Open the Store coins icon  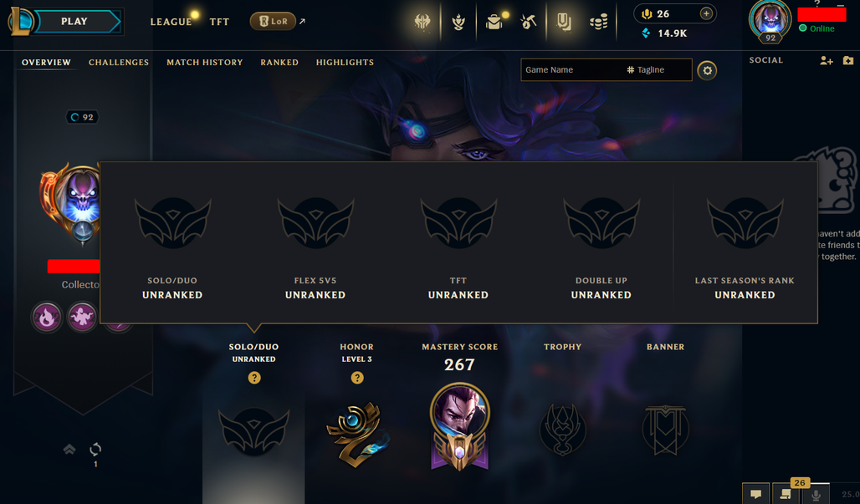(x=598, y=22)
